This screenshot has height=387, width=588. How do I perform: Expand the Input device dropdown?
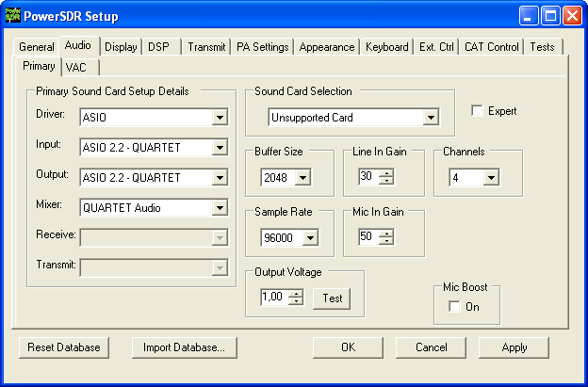coord(220,148)
